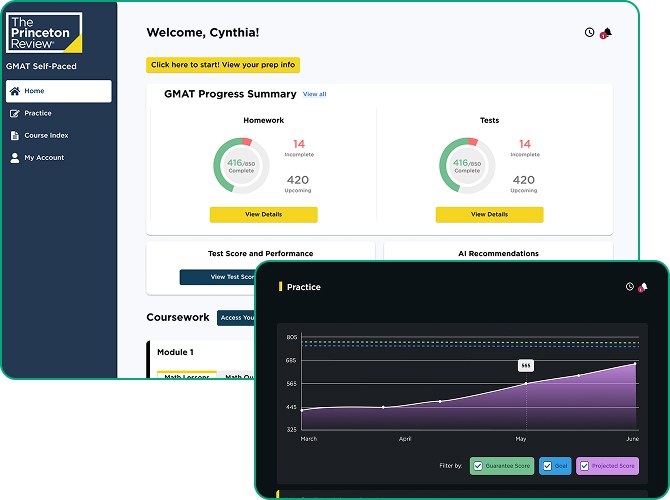Click the My Account person icon
This screenshot has height=500, width=670.
14,157
